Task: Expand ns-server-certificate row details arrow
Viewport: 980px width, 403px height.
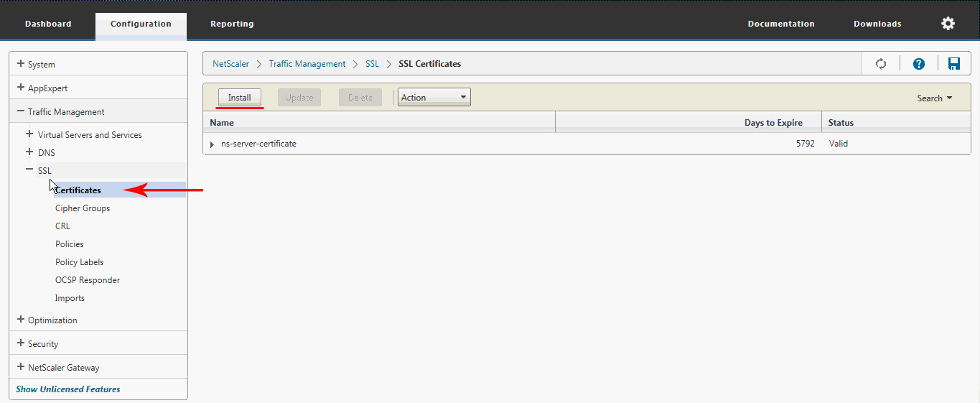Action: [x=212, y=144]
